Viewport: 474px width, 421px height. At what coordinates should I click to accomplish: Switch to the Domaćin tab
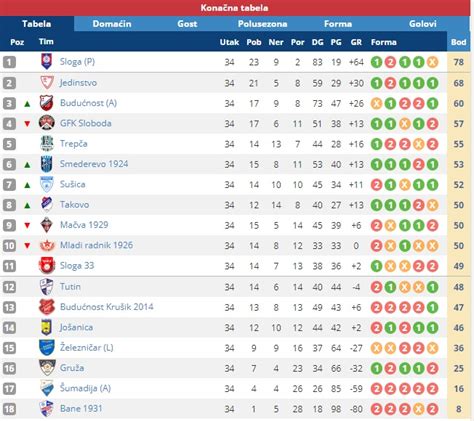[x=112, y=24]
